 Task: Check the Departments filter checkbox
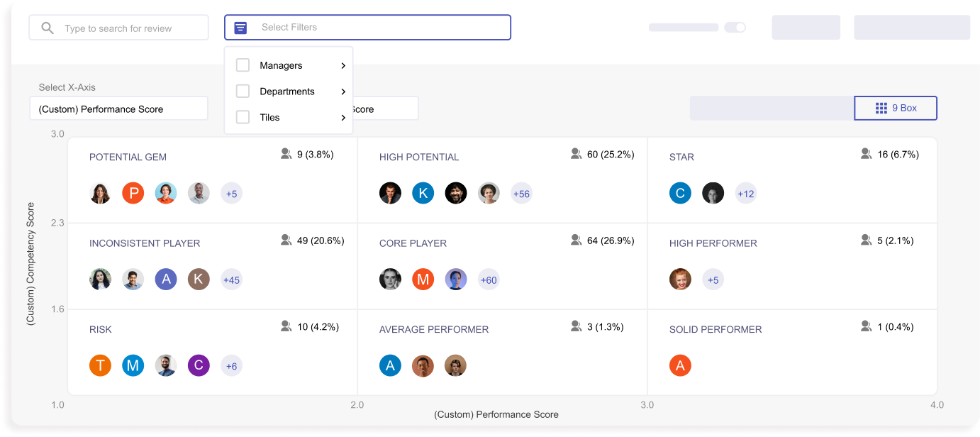(243, 91)
